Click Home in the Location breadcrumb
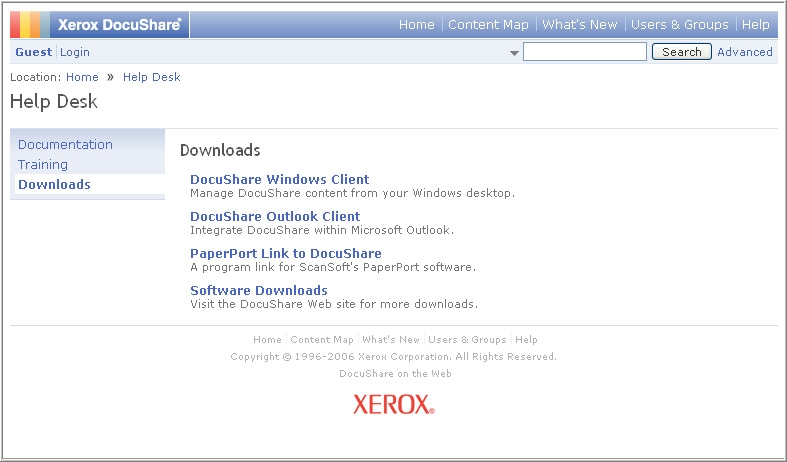Screen dimensions: 787x462 coord(82,77)
